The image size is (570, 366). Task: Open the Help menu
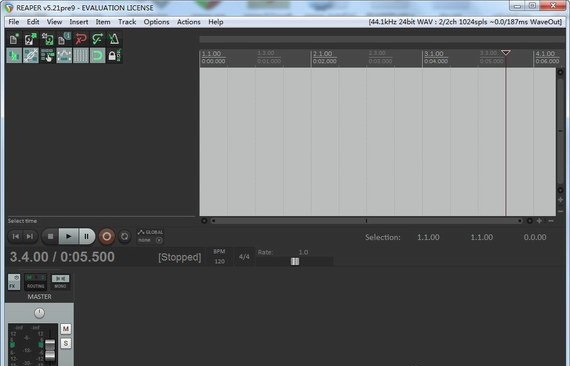(x=216, y=22)
